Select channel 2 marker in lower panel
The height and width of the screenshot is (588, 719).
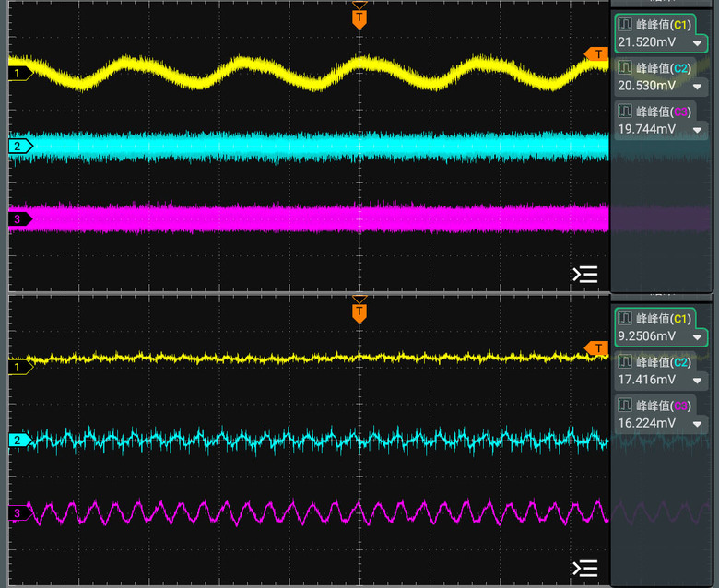(x=20, y=440)
